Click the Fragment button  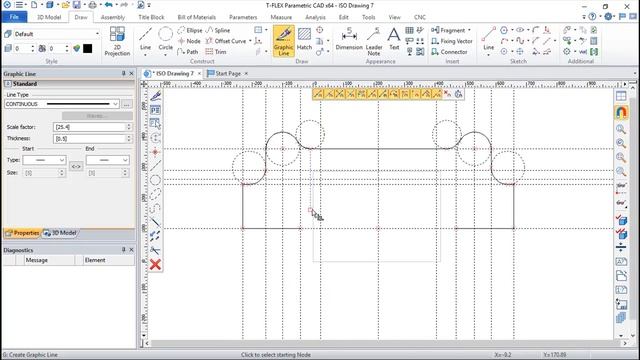tap(448, 30)
